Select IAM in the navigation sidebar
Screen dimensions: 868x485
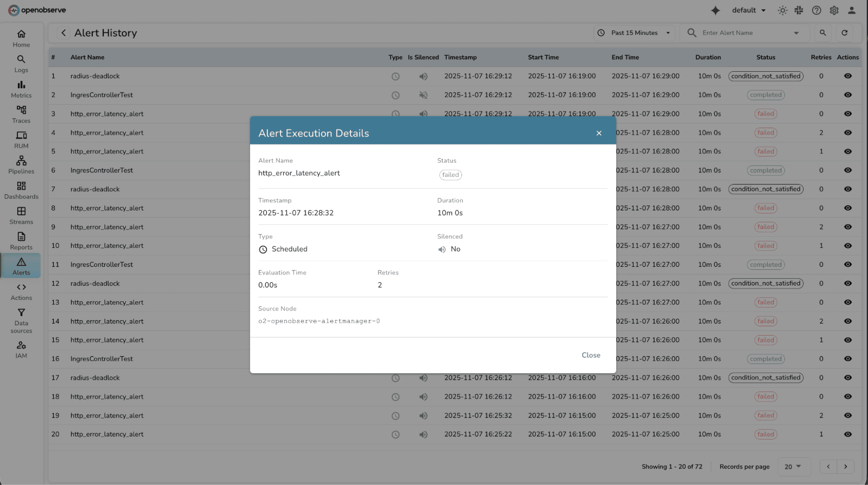[21, 349]
